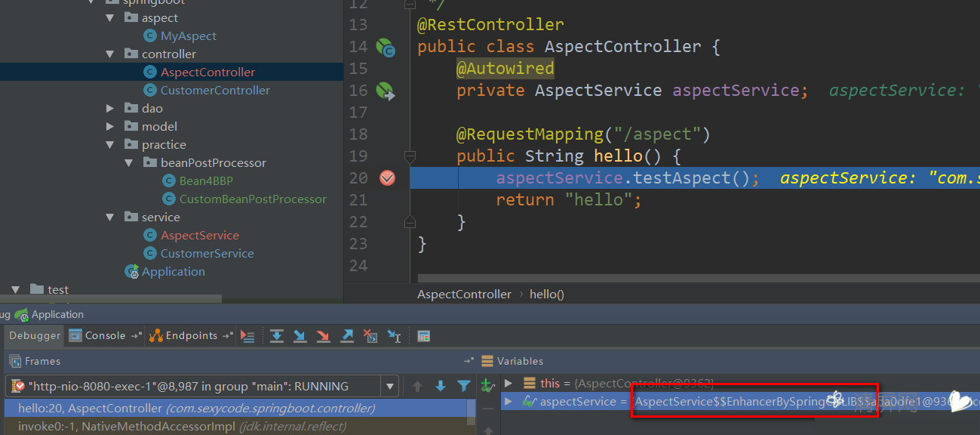Open CustomerService class in tree
The width and height of the screenshot is (980, 435).
(207, 254)
